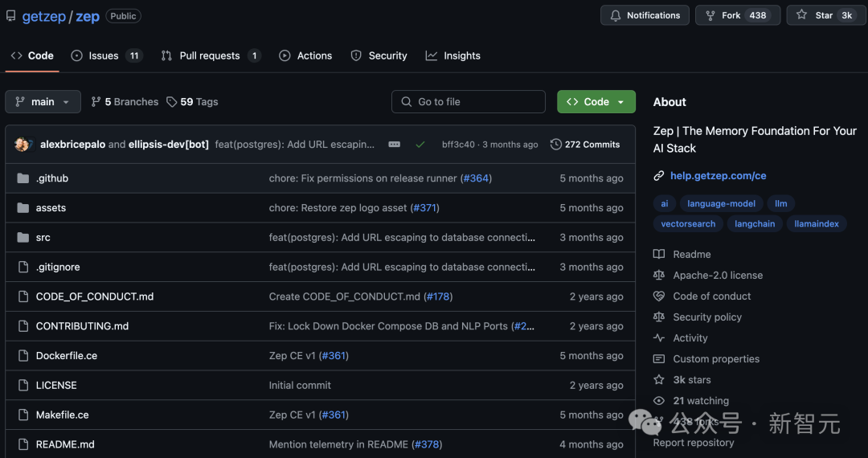Focus the Go to file search field
The height and width of the screenshot is (458, 868).
(469, 102)
